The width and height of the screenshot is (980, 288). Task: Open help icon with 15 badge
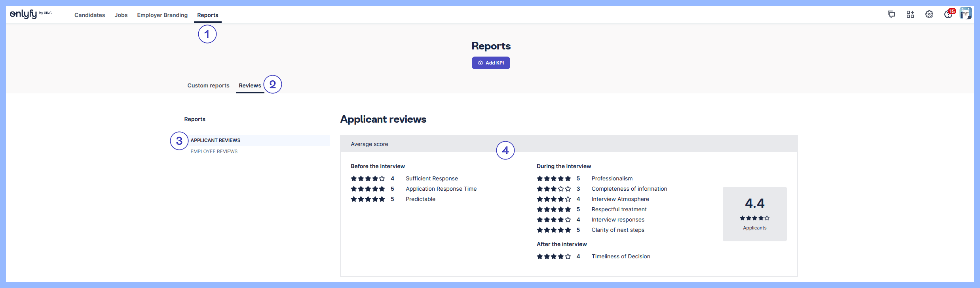point(948,15)
